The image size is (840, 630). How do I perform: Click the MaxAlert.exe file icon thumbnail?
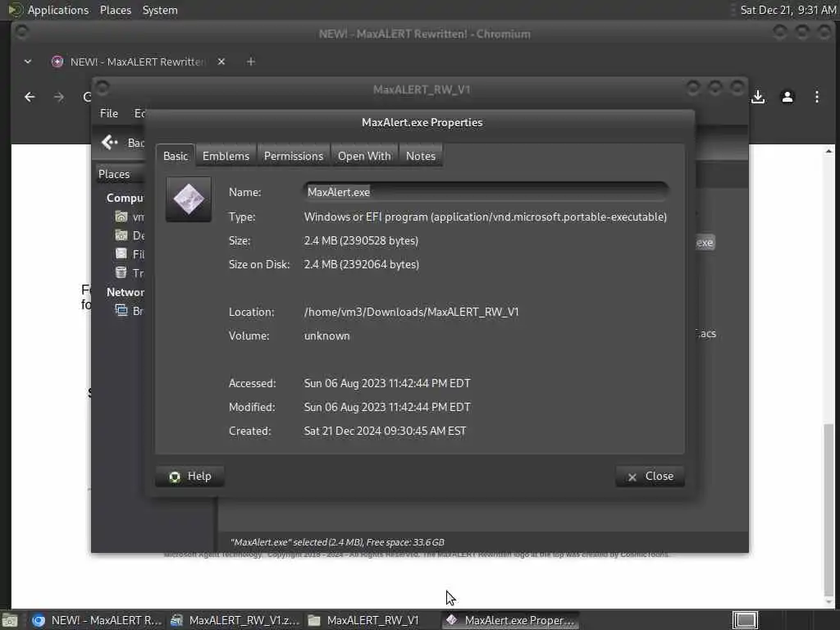189,199
